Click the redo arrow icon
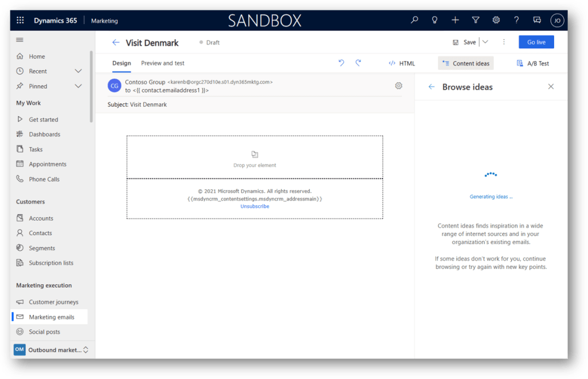This screenshot has width=588, height=379. [x=358, y=63]
